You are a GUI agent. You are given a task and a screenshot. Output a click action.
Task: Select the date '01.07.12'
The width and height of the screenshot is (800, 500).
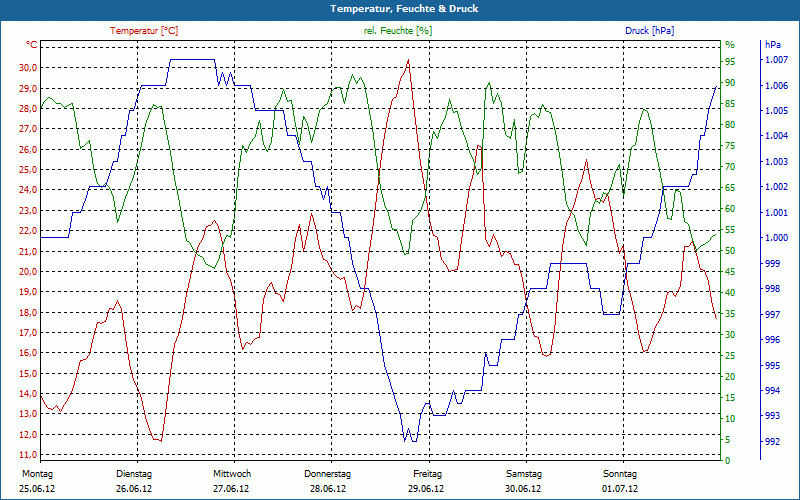tap(620, 489)
